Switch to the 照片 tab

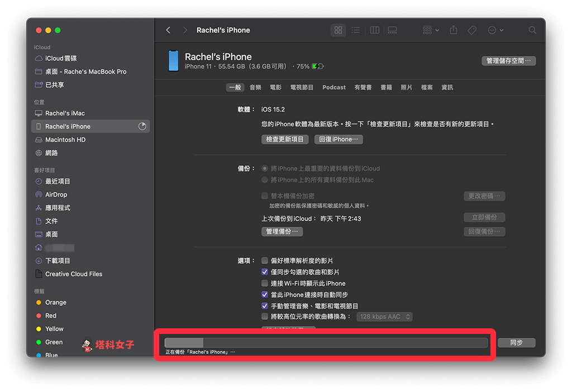(x=407, y=87)
